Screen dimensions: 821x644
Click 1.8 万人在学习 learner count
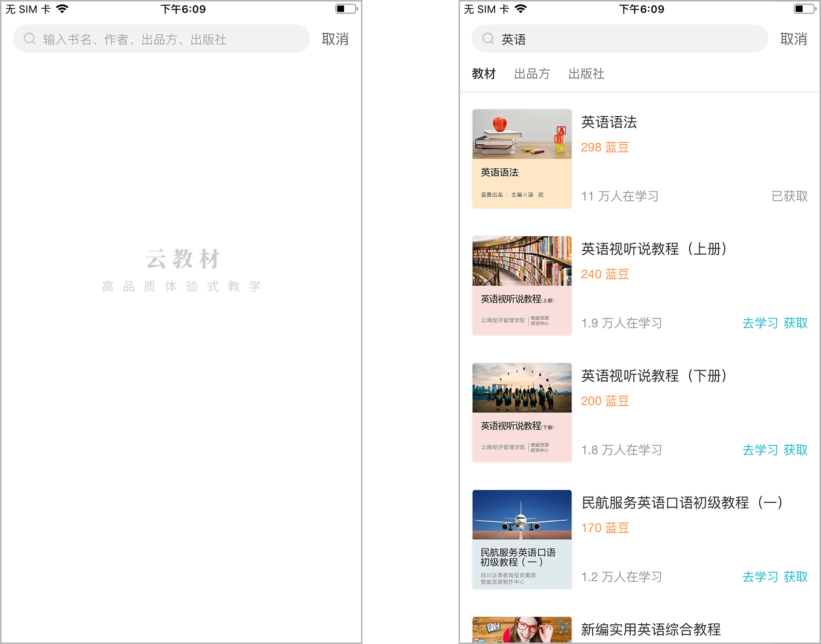[x=622, y=450]
